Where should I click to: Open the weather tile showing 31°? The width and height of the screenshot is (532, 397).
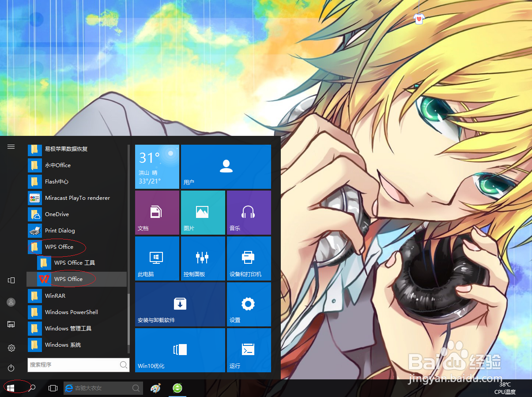coord(157,167)
